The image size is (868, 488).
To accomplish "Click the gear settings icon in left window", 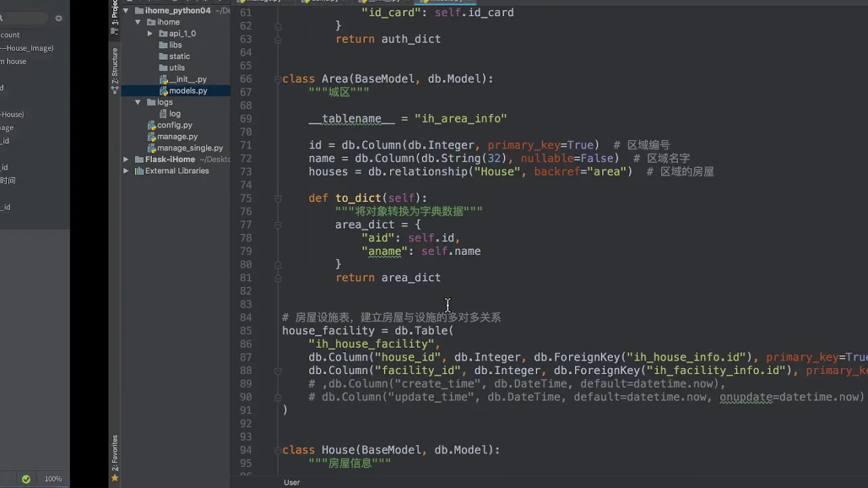I will pyautogui.click(x=58, y=18).
